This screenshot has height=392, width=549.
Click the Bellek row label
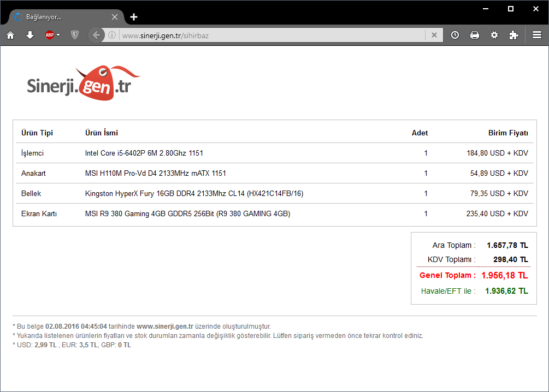(31, 194)
